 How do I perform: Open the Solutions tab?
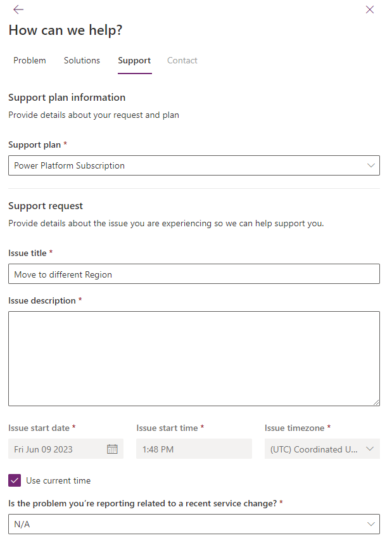(x=82, y=60)
